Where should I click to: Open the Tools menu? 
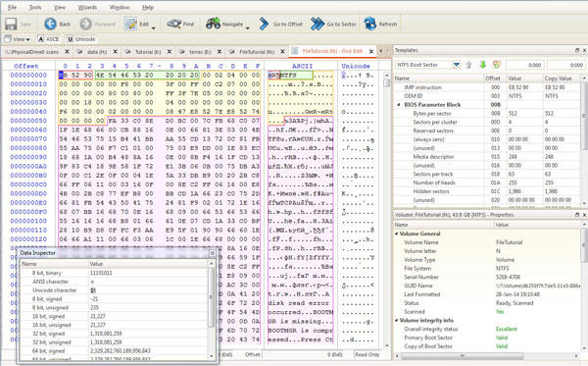35,7
